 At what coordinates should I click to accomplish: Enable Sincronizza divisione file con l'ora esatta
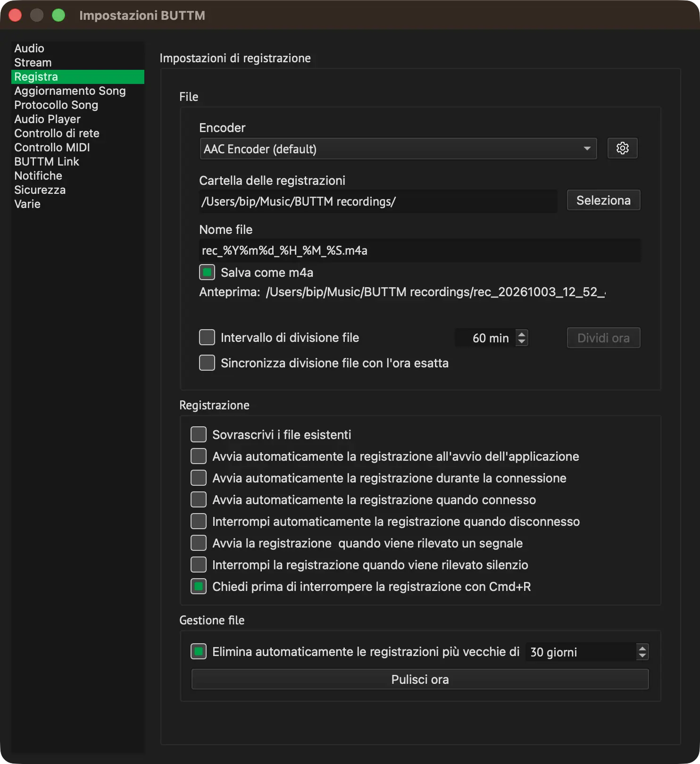pos(207,363)
